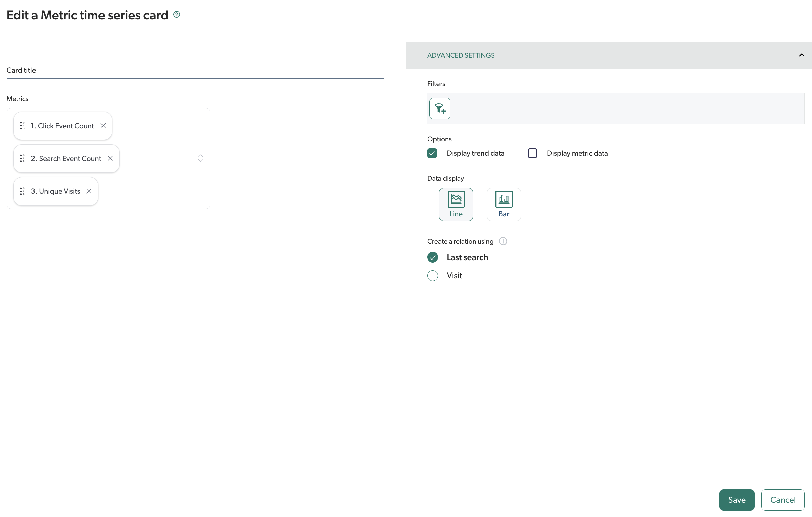This screenshot has height=517, width=812.
Task: Select the Last search radio button
Action: [432, 257]
